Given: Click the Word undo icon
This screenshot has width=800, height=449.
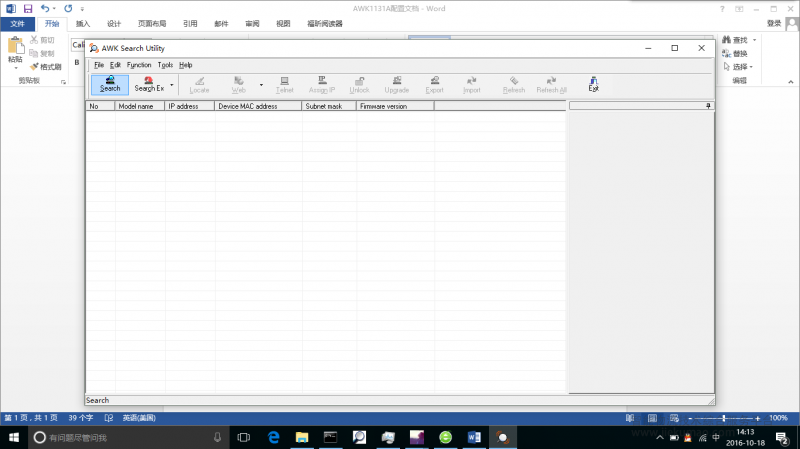Looking at the screenshot, I should click(45, 9).
